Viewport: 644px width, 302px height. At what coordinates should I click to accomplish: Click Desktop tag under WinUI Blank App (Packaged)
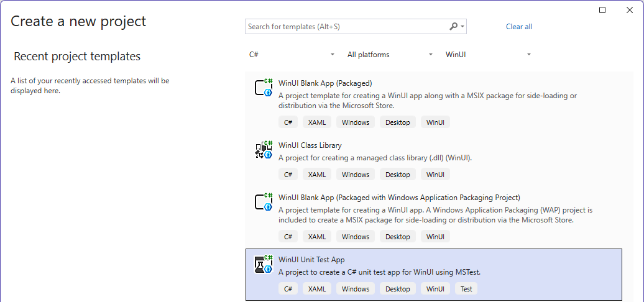398,122
